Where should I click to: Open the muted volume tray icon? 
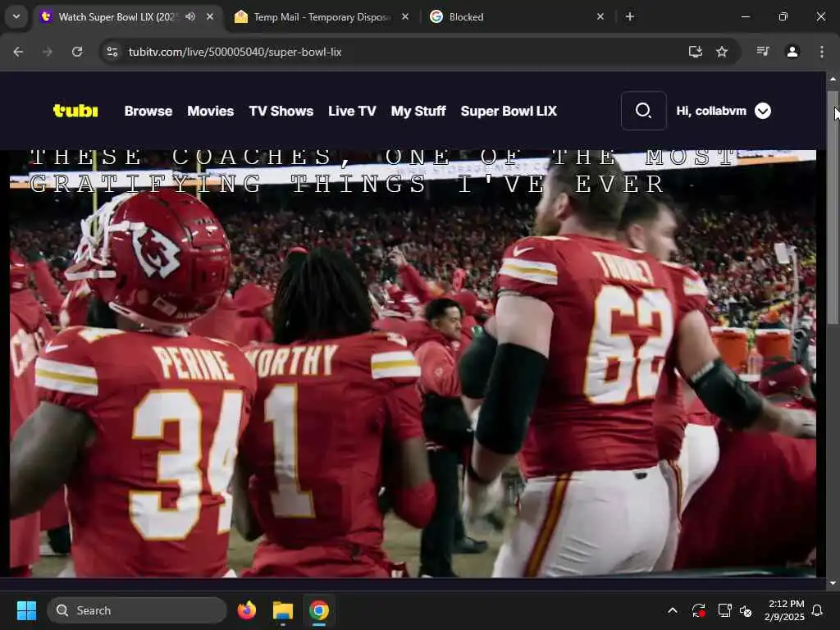click(746, 610)
